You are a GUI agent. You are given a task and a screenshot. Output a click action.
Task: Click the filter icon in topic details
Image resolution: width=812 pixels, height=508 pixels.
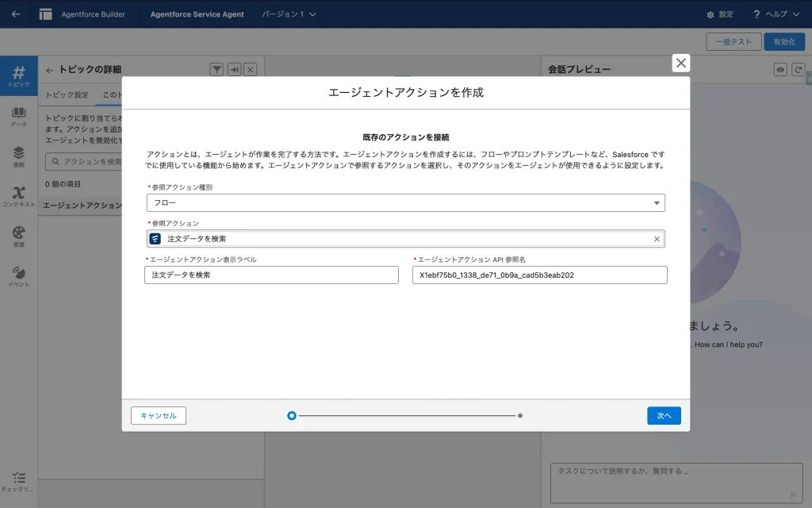coord(216,70)
